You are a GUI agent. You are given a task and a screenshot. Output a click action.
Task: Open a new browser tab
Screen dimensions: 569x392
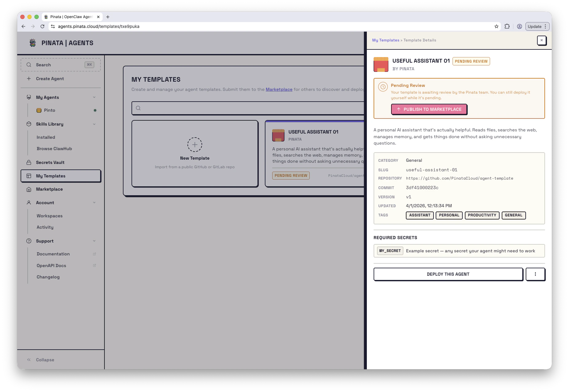pyautogui.click(x=108, y=17)
